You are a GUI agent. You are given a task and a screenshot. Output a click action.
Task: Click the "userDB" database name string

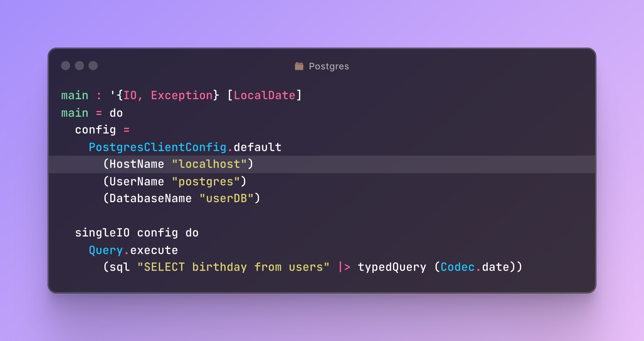tap(226, 199)
